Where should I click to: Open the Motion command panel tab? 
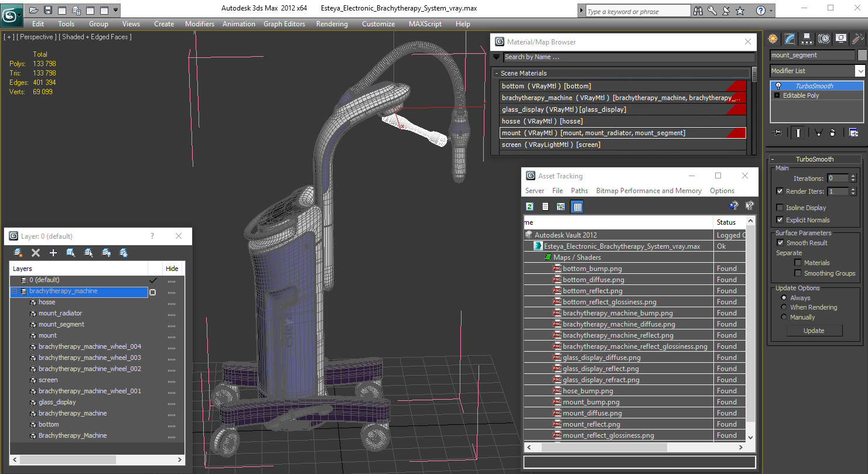(x=824, y=39)
